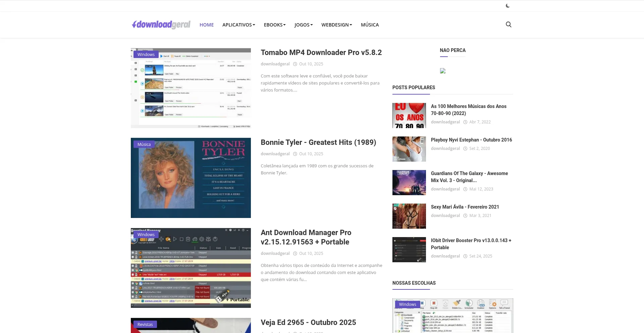This screenshot has height=333, width=644.
Task: Open Tomabo MP4 Downloader Pro article title
Action: coord(321,52)
